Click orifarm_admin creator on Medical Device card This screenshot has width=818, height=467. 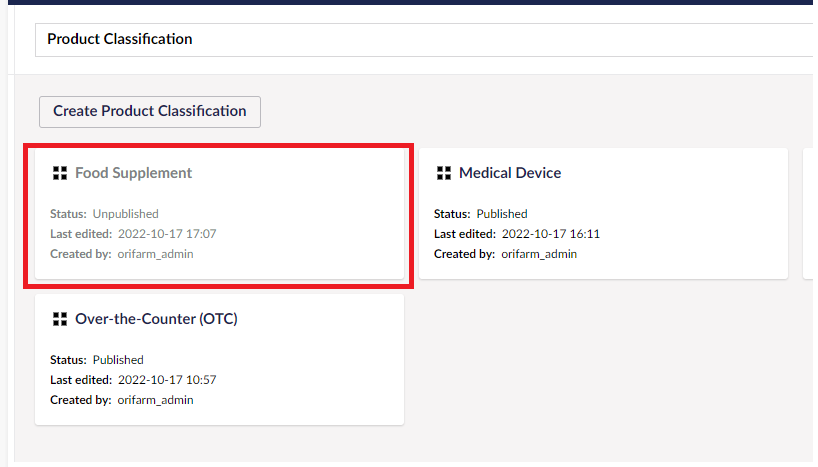tap(539, 254)
